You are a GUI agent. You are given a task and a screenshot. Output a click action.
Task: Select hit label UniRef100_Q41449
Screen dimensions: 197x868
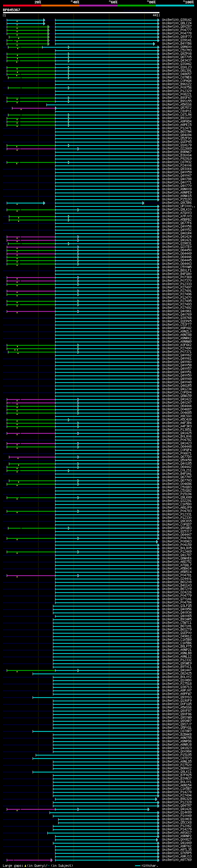point(177,843)
